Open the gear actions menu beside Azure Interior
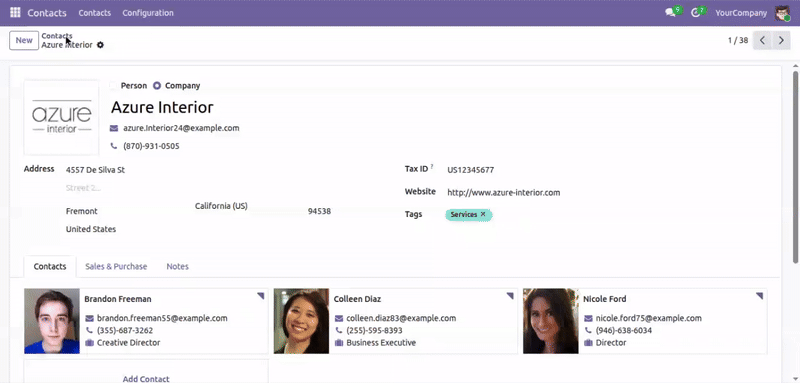Screen dimensions: 800x384 [100, 45]
